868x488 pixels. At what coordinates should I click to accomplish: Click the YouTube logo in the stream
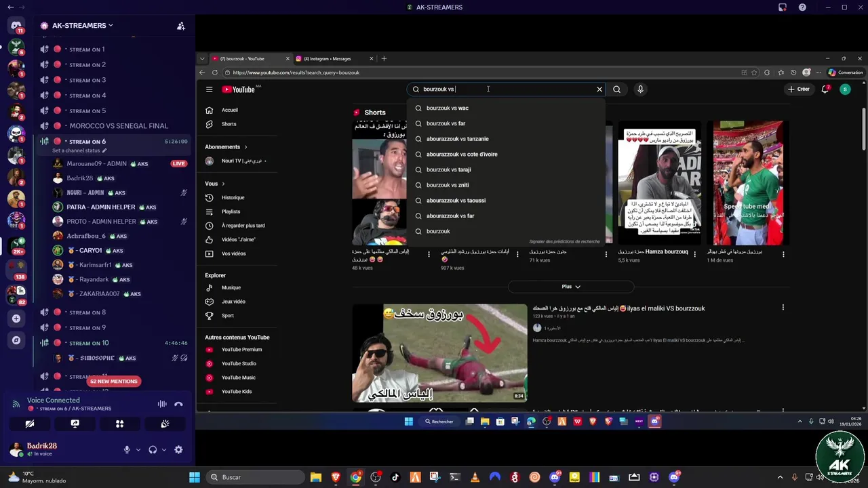tap(238, 89)
